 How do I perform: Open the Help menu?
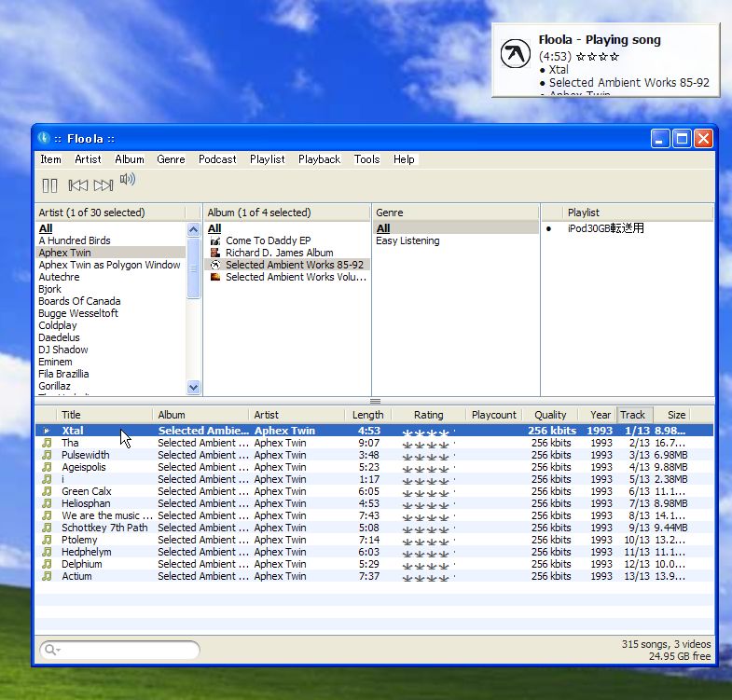click(x=404, y=159)
